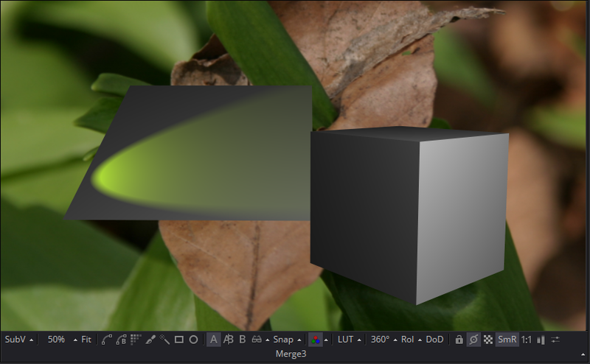Image resolution: width=590 pixels, height=364 pixels.
Task: Select the ellipse mask tool
Action: pos(193,340)
